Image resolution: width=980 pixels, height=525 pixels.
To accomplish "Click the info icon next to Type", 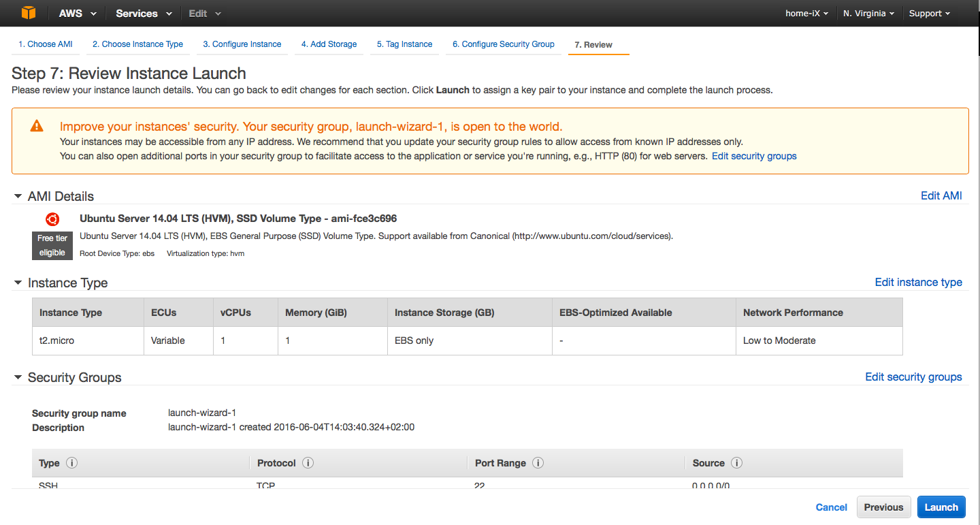I will 71,463.
